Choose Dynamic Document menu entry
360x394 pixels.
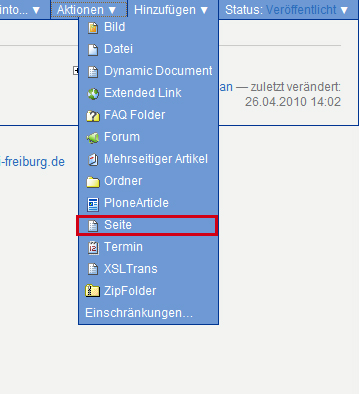tap(149, 71)
